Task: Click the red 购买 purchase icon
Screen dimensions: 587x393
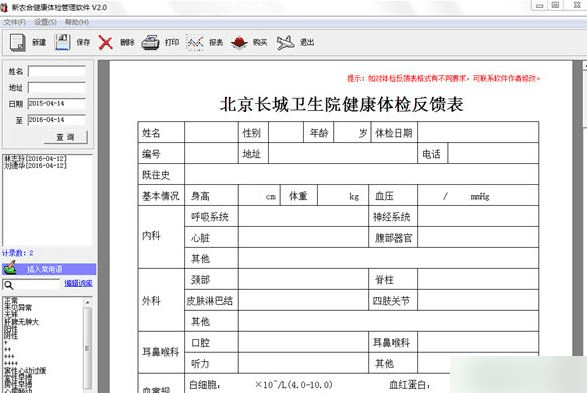Action: tap(239, 42)
